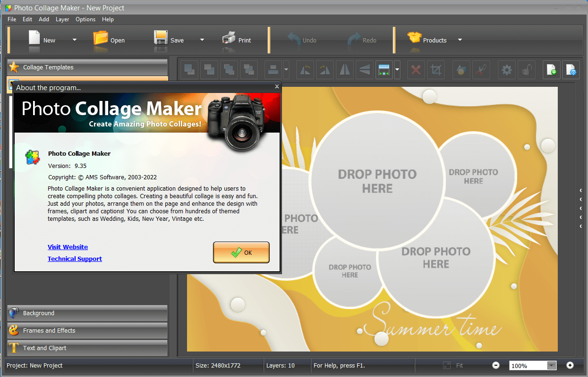Click the zoom out minus button
Screen dimensions: 588x377
coord(496,365)
